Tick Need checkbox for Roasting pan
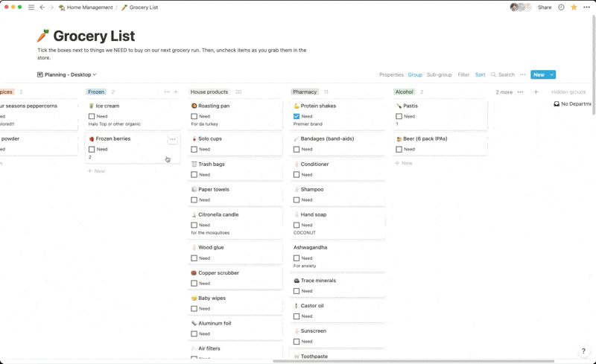This screenshot has height=364, width=596. click(x=194, y=116)
